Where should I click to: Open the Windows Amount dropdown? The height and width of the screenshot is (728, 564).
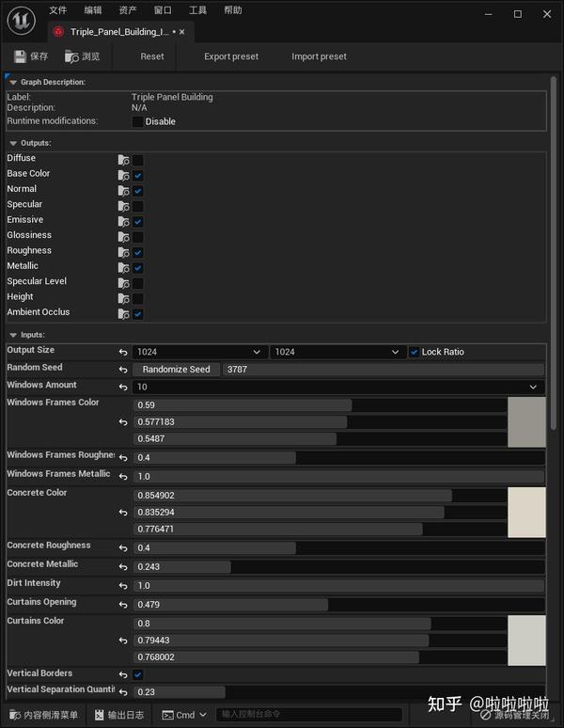point(338,387)
